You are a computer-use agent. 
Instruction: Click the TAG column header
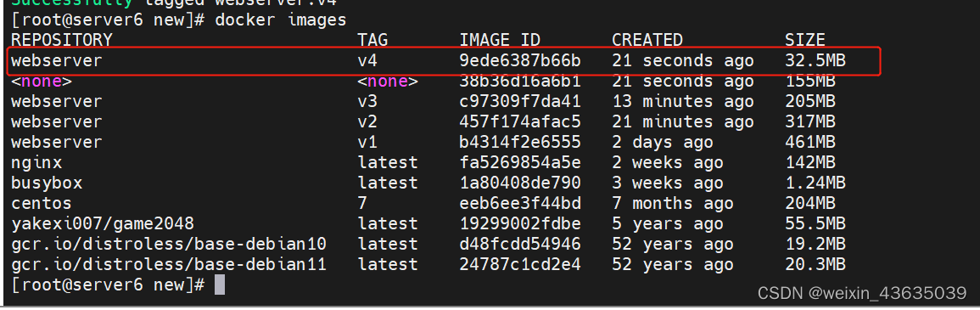372,41
